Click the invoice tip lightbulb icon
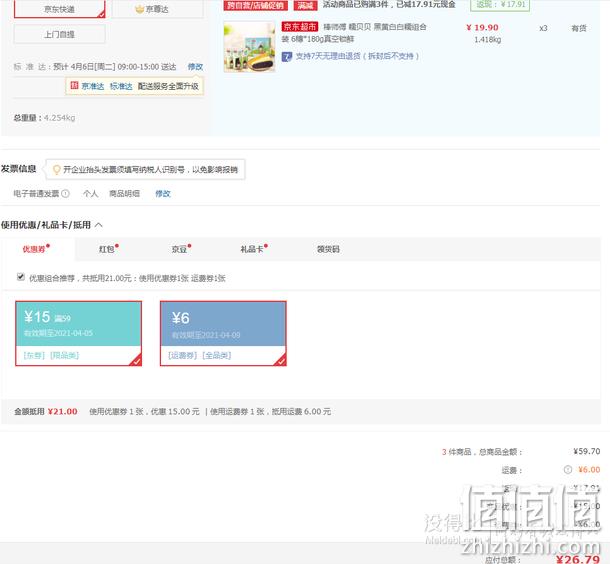This screenshot has width=610, height=564. click(56, 170)
